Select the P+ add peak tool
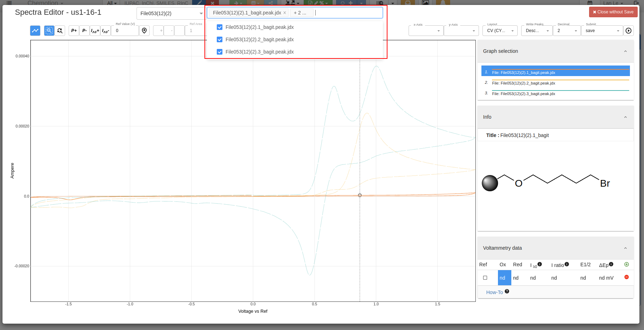Image resolution: width=644 pixels, height=330 pixels. [74, 31]
